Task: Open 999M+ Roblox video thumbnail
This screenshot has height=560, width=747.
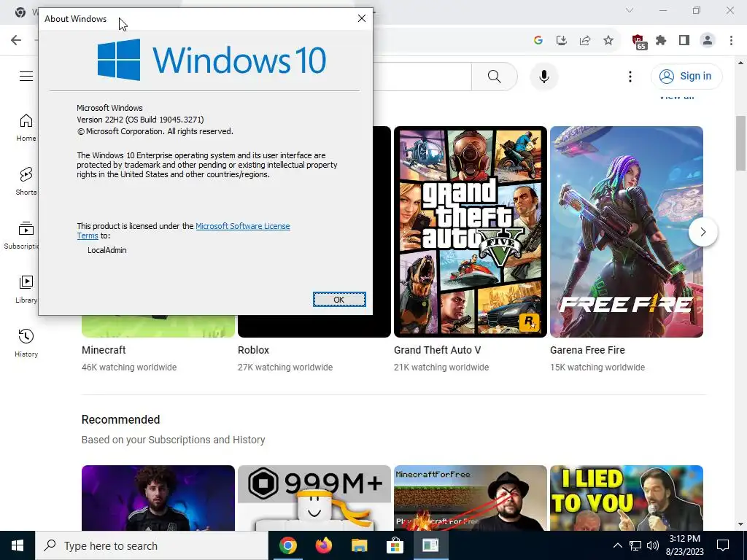Action: click(x=314, y=498)
